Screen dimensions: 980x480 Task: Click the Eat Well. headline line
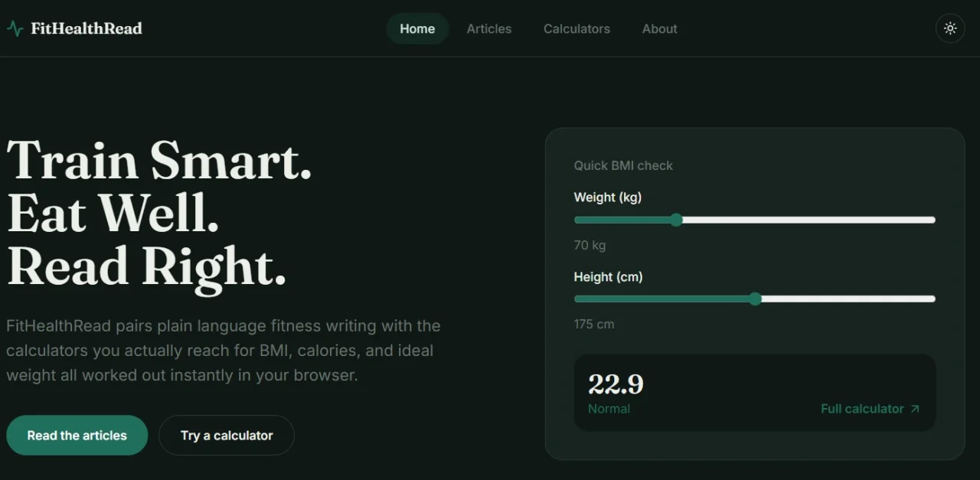click(x=113, y=212)
